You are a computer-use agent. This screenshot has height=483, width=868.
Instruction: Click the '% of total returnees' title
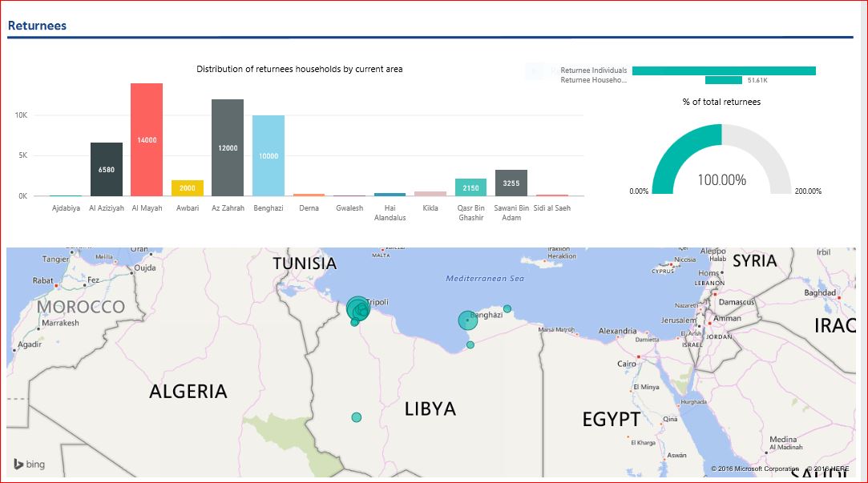pyautogui.click(x=721, y=102)
